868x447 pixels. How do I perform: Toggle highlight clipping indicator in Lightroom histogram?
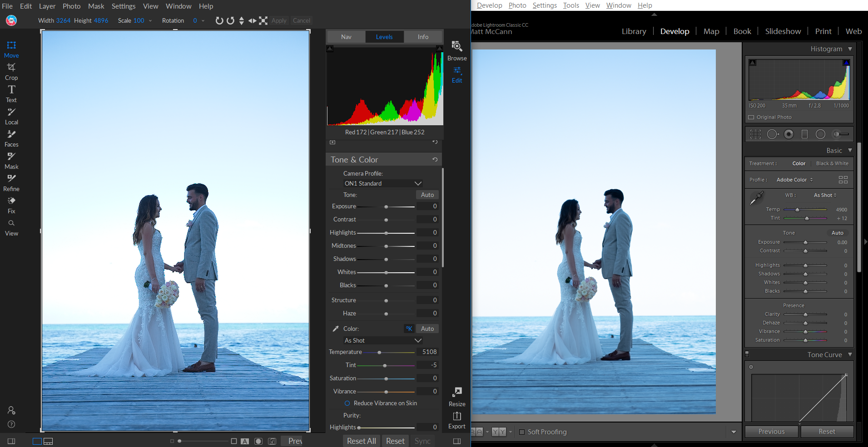point(846,63)
